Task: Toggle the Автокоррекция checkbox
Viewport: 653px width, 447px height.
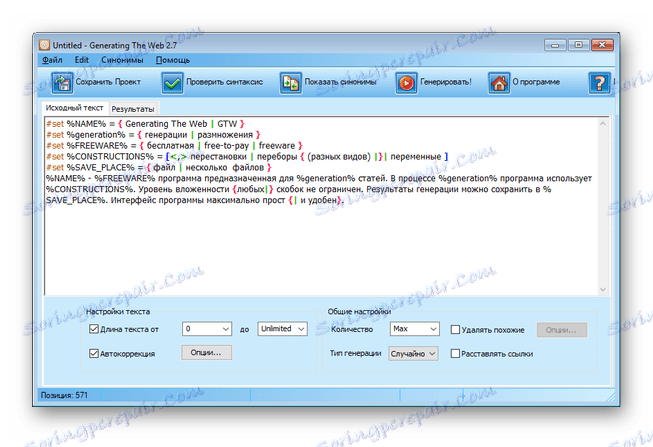Action: [x=94, y=353]
